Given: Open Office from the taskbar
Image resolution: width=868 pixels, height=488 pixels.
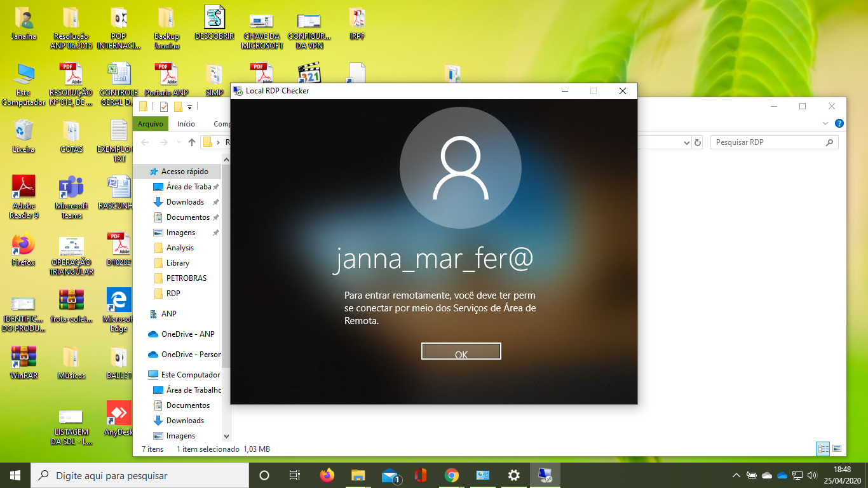Looking at the screenshot, I should 420,475.
